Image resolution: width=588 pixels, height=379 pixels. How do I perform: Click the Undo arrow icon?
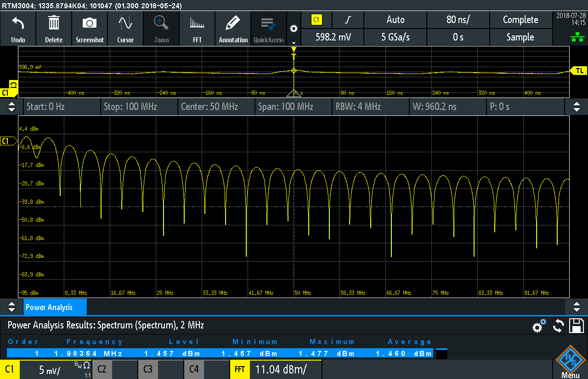(18, 23)
